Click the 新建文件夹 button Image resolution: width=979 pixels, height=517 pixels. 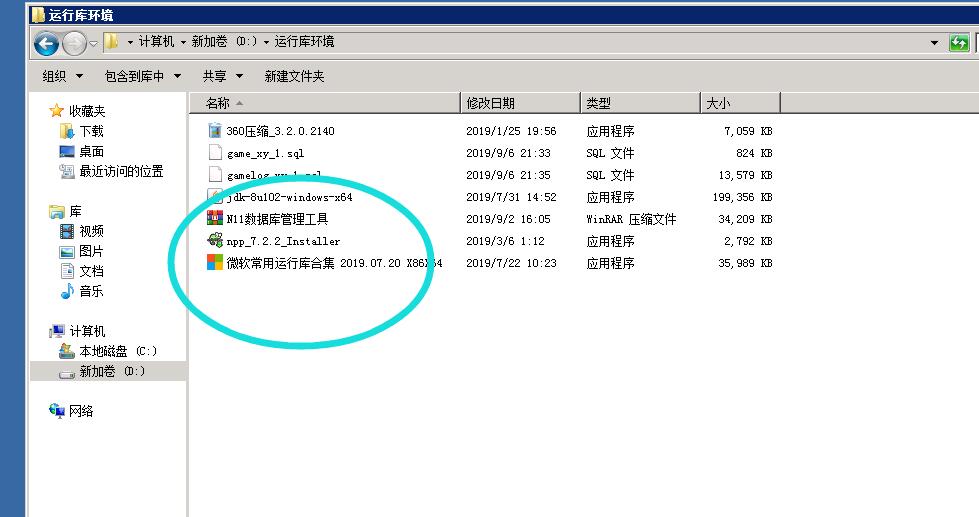294,76
